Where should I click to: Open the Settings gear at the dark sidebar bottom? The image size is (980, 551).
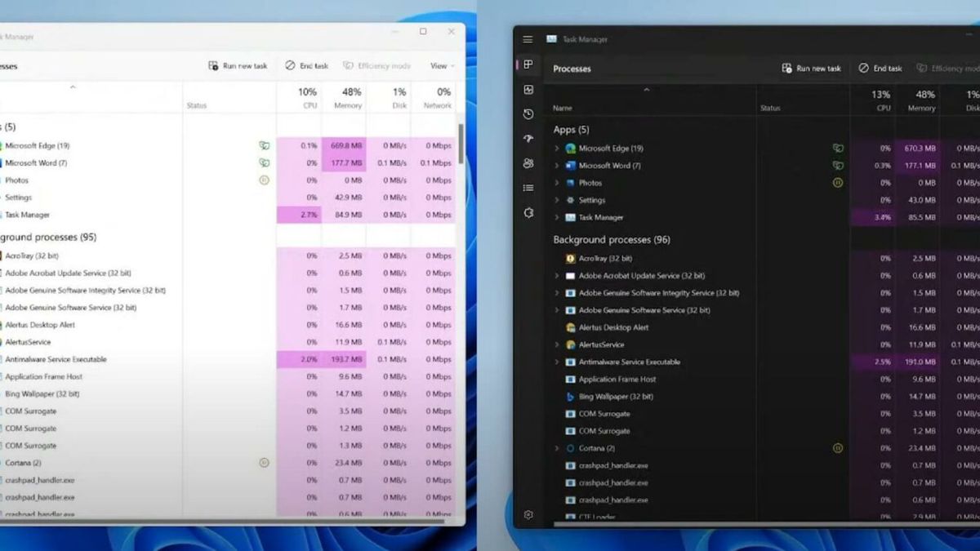(528, 515)
